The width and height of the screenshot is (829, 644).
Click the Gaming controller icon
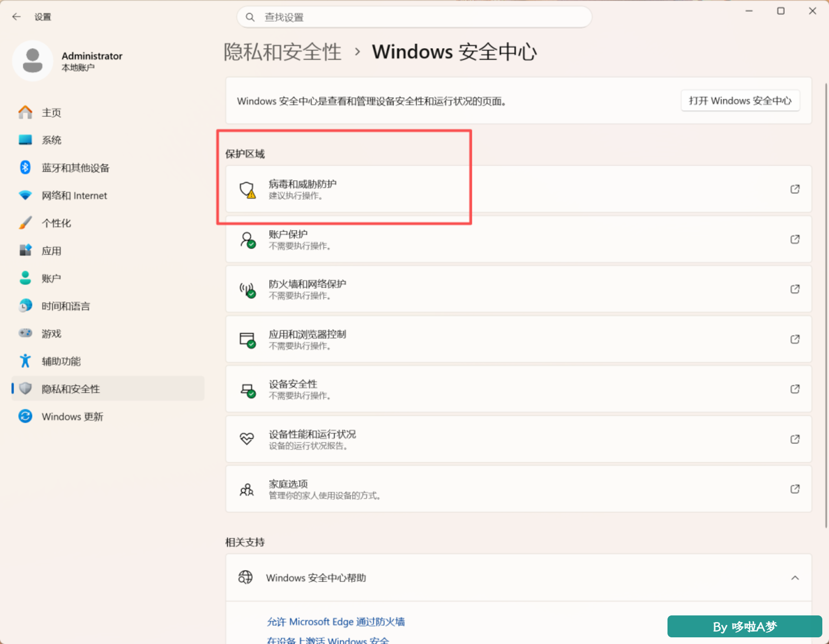(25, 333)
